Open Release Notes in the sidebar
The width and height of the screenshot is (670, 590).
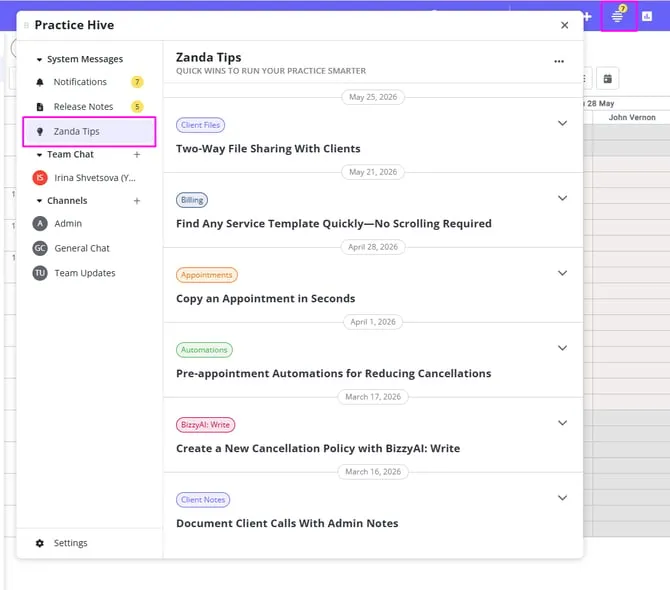click(x=89, y=107)
